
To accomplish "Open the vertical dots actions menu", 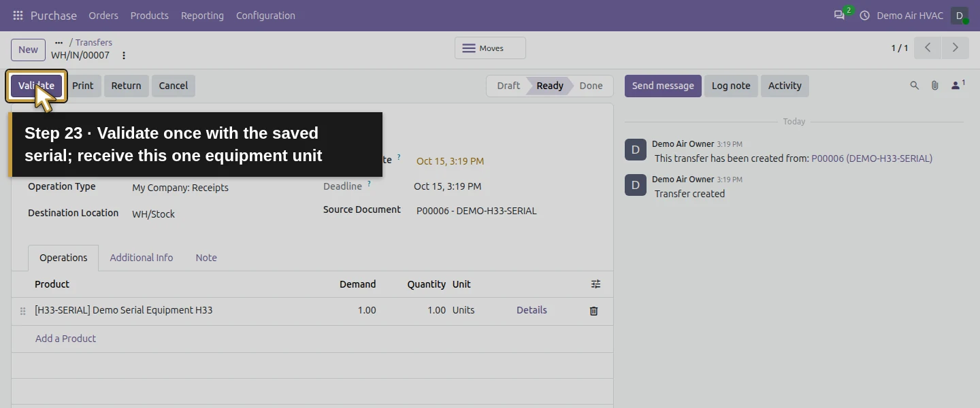I will click(124, 56).
